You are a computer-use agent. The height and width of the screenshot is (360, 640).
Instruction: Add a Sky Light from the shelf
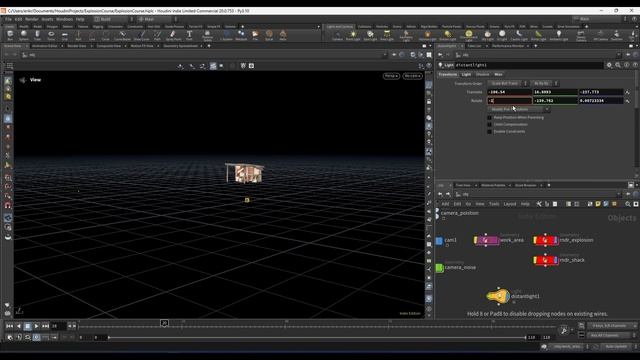[x=487, y=36]
